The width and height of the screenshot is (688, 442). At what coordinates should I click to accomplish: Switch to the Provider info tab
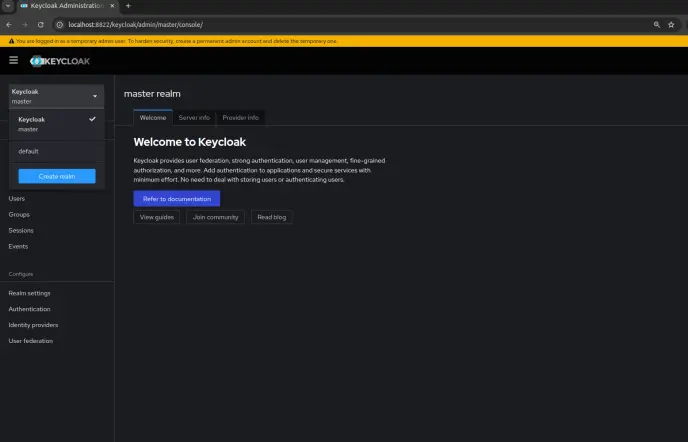240,117
